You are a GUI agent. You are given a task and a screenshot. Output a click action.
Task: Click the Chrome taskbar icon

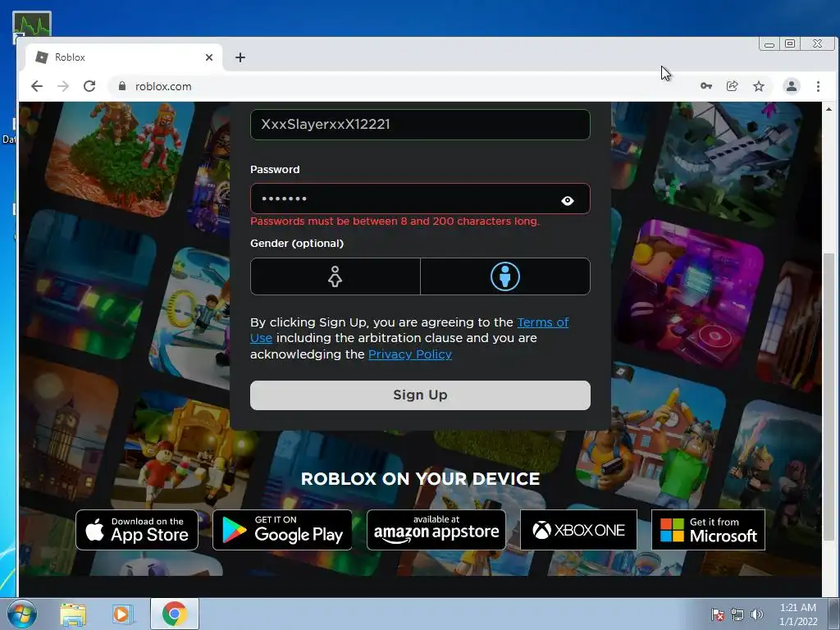(174, 614)
